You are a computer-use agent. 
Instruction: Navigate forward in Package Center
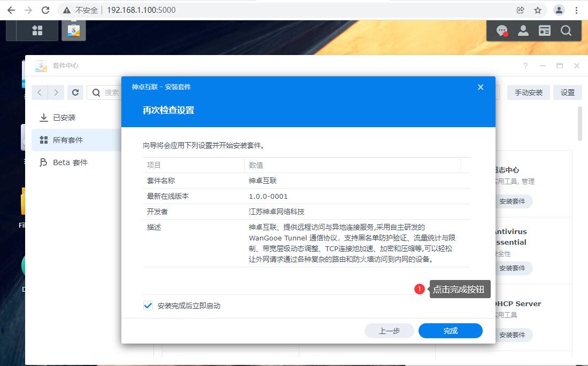pos(56,92)
